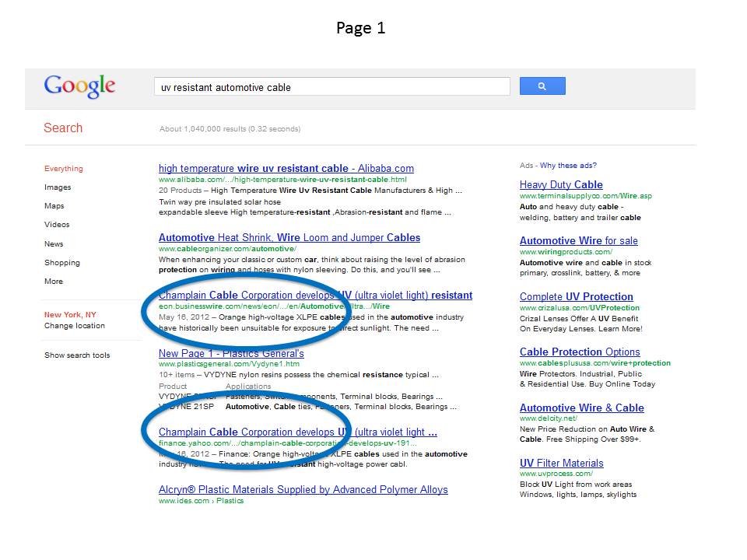
Task: Open the Yahoo Finance Champlain Cable result
Action: click(x=298, y=432)
